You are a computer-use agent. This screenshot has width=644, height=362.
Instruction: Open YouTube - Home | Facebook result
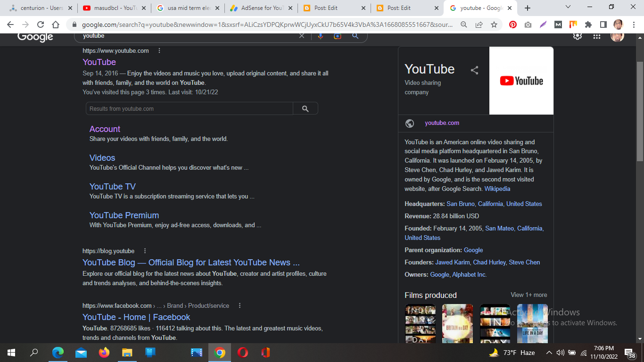(x=136, y=317)
